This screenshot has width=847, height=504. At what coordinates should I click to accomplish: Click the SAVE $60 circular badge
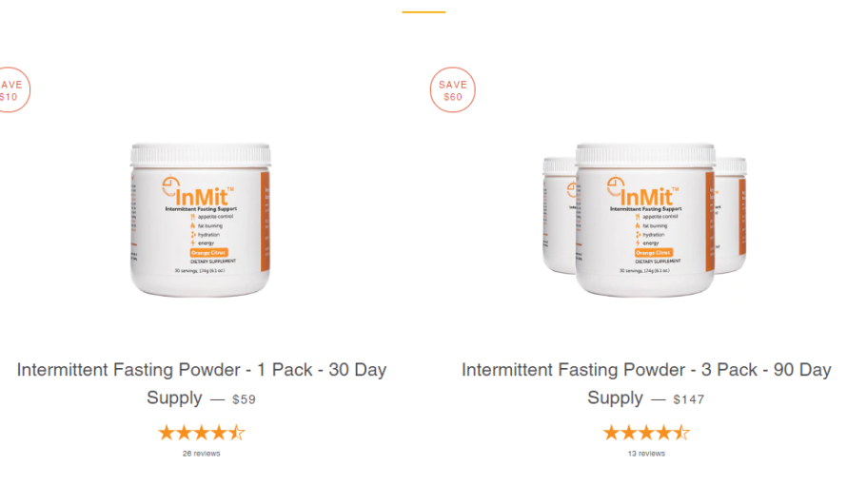pos(453,90)
